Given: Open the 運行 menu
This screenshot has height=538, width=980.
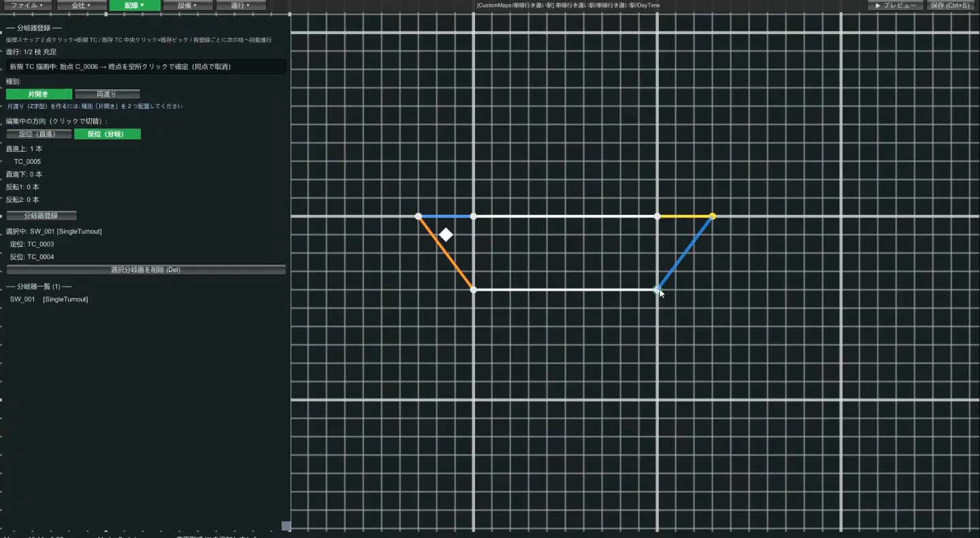Looking at the screenshot, I should pyautogui.click(x=241, y=5).
